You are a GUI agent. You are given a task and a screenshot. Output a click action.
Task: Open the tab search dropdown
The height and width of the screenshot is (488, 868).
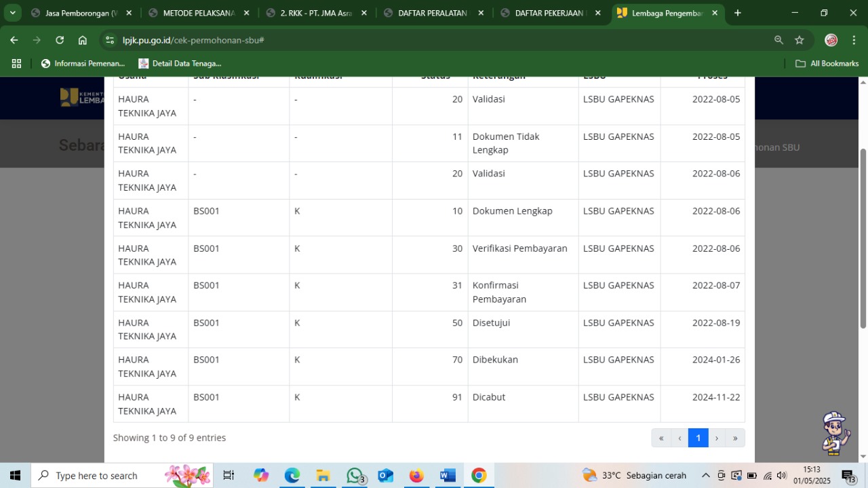click(12, 13)
